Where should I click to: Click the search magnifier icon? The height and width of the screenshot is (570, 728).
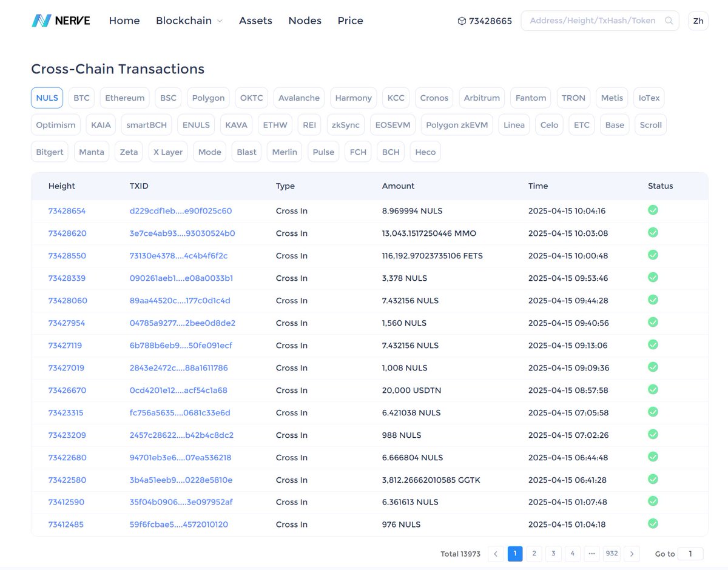[669, 21]
